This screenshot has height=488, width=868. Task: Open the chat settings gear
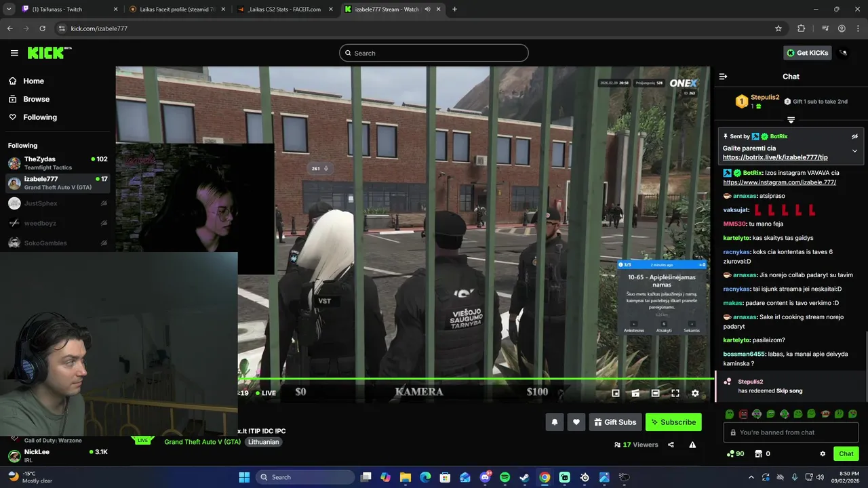point(823,453)
